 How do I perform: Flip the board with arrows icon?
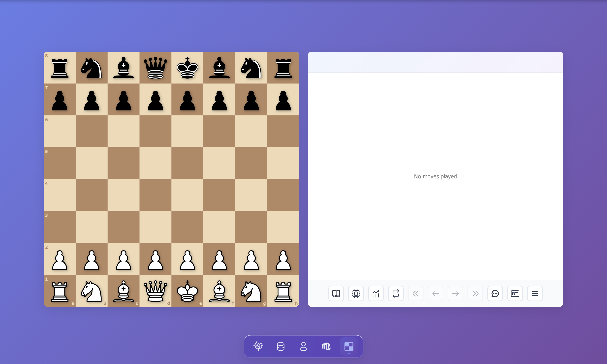click(x=396, y=293)
